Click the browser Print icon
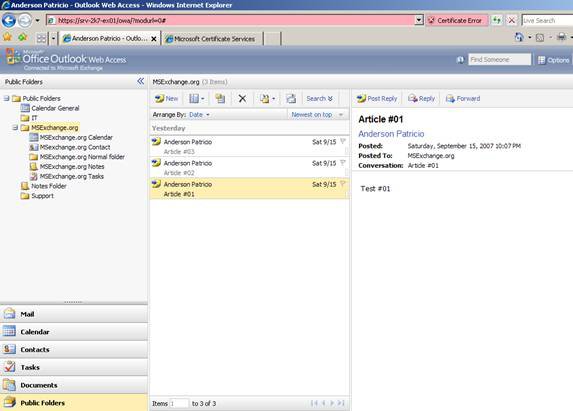The width and height of the screenshot is (573, 411). [561, 37]
